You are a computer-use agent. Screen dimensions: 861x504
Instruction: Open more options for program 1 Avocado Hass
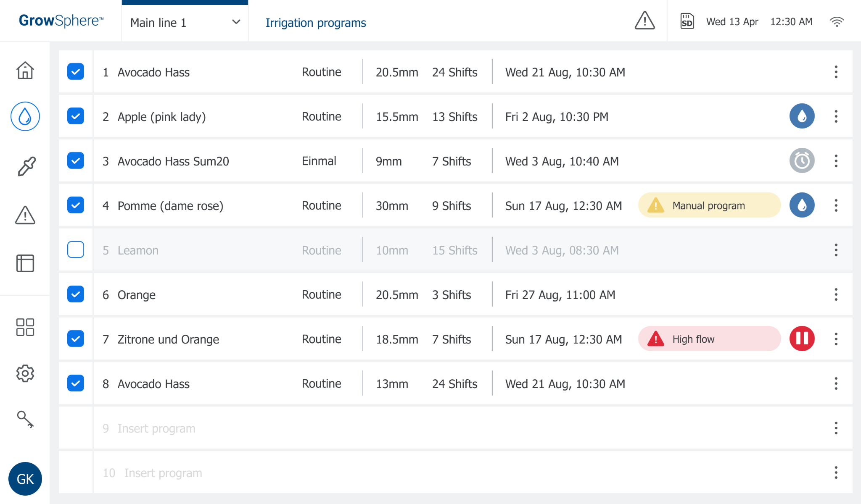pyautogui.click(x=836, y=72)
